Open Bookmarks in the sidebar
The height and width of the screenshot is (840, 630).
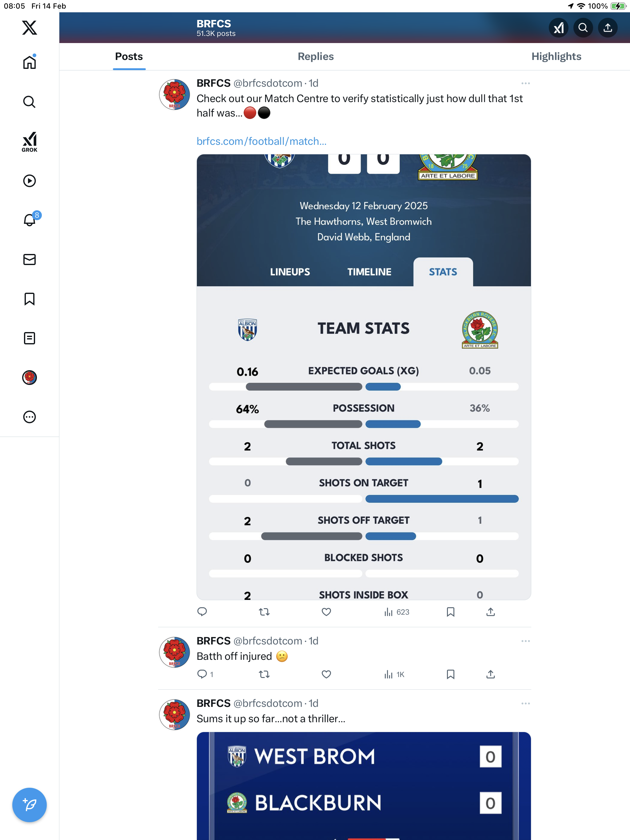(29, 299)
